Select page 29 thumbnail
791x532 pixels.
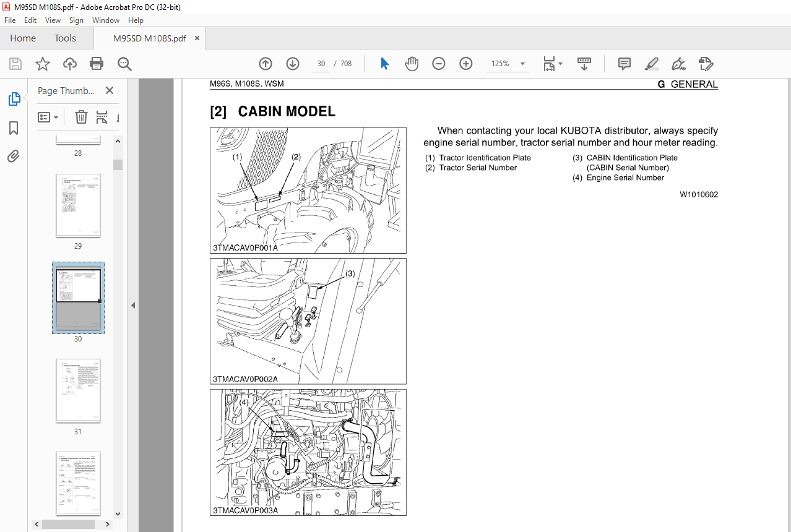[78, 205]
